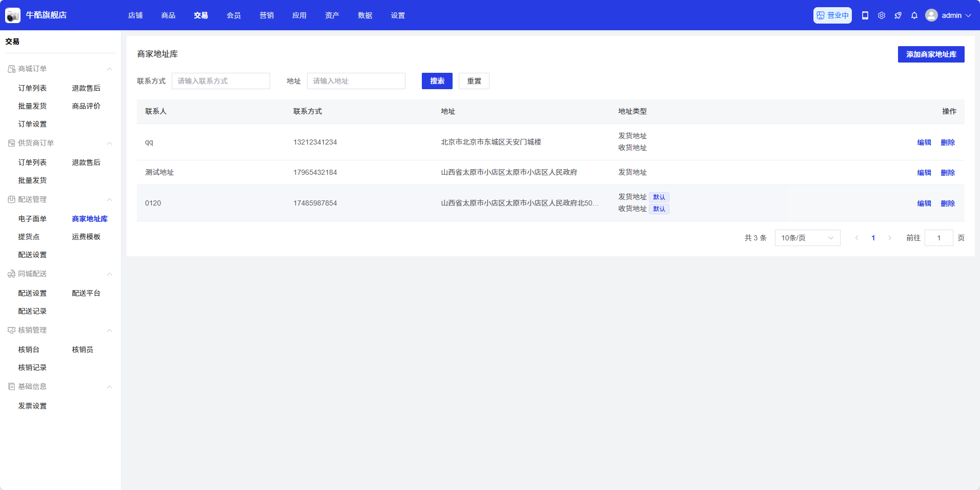Focus the 联系方式 search input field

point(220,81)
